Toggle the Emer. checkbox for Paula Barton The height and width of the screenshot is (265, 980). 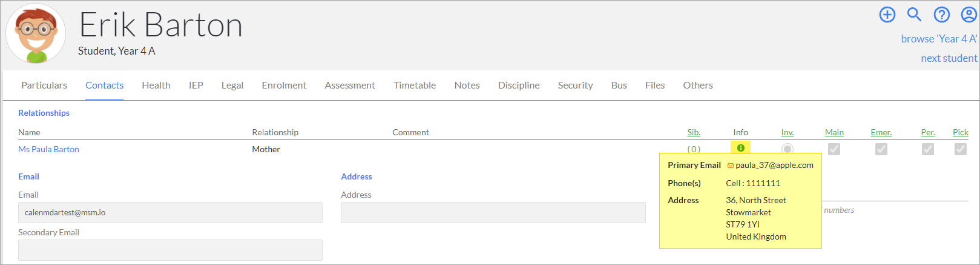(881, 149)
